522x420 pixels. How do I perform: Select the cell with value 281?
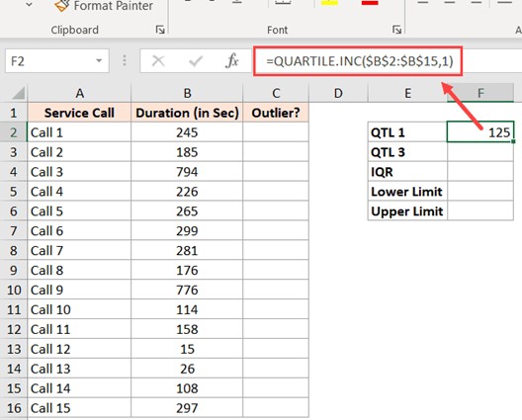pos(187,251)
